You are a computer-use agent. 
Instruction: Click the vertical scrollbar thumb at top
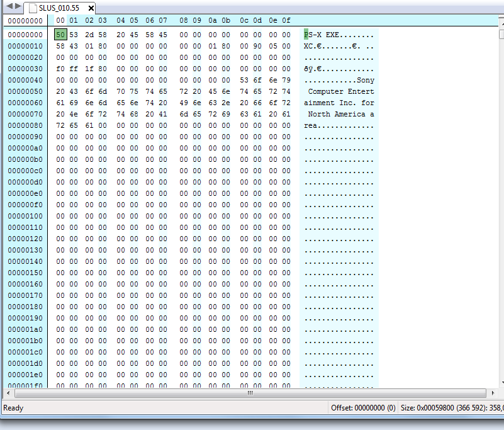pyautogui.click(x=501, y=35)
